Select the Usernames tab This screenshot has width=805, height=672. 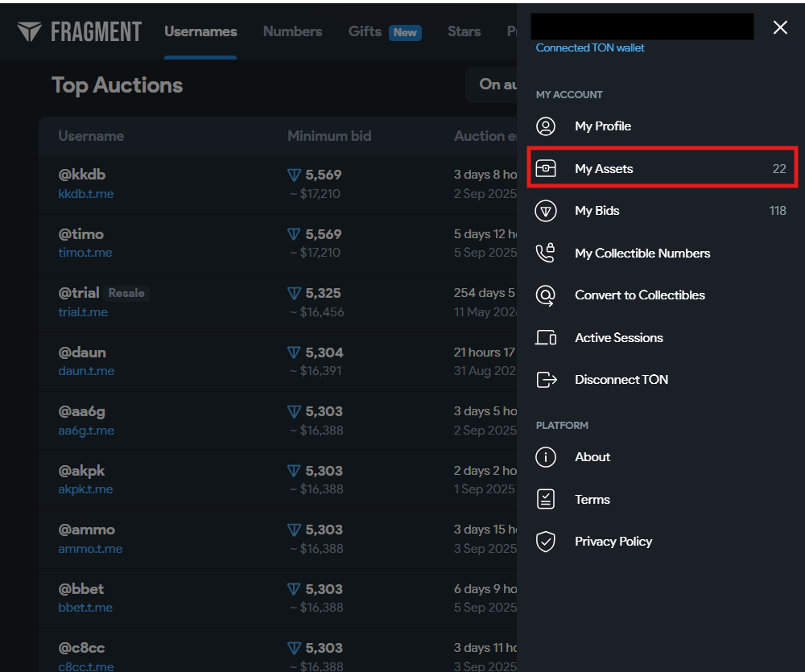point(200,31)
